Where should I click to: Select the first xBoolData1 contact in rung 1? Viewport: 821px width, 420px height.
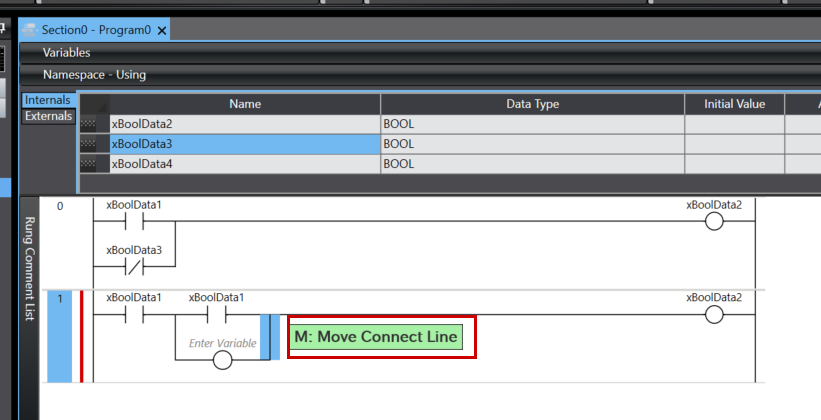coord(134,315)
